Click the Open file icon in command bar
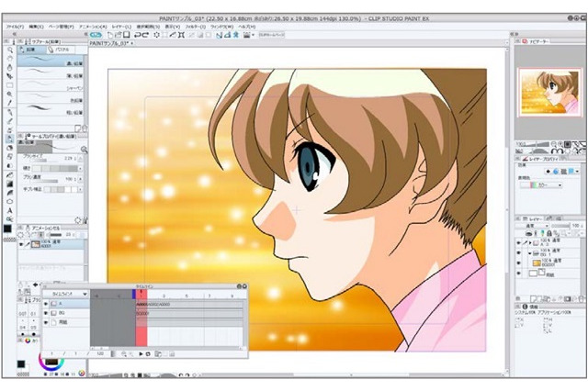 click(119, 35)
